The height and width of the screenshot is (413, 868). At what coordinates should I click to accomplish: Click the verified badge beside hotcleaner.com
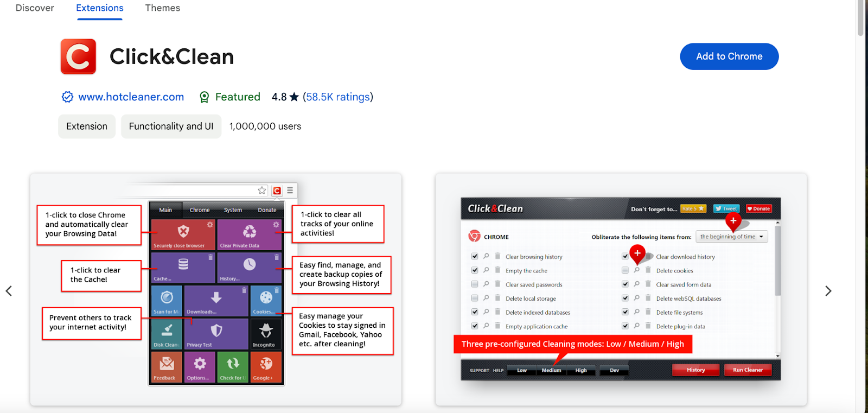(67, 97)
